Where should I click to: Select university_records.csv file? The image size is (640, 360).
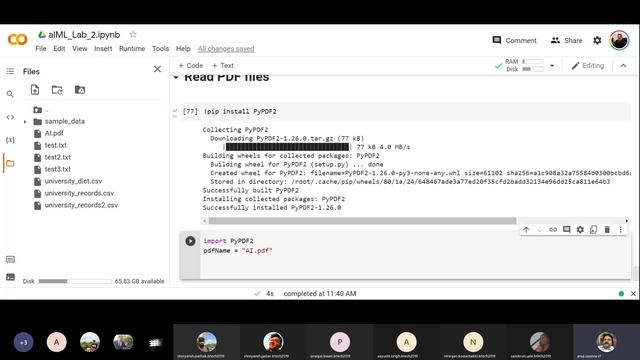tap(79, 193)
